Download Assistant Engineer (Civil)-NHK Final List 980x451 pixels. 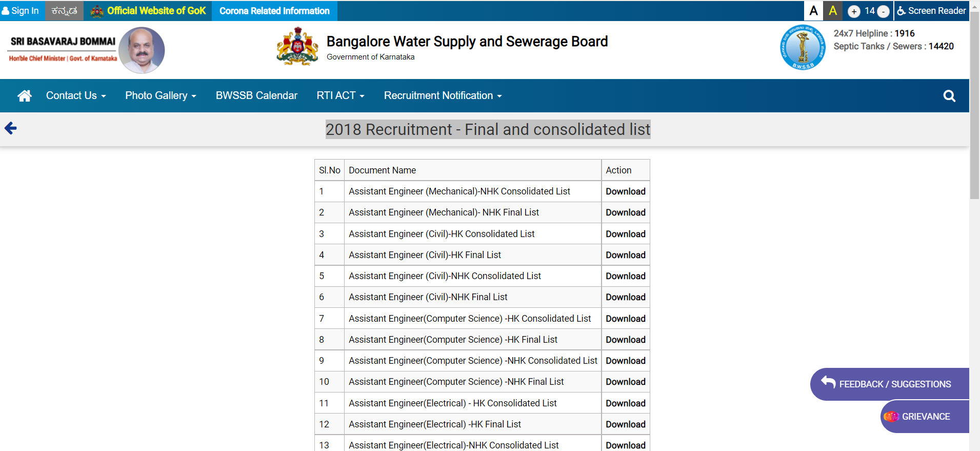625,297
